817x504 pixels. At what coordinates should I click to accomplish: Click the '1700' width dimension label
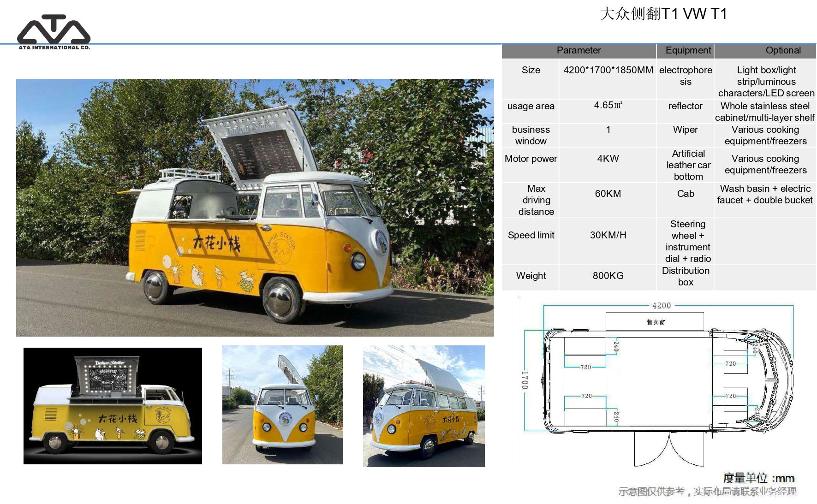coord(525,380)
